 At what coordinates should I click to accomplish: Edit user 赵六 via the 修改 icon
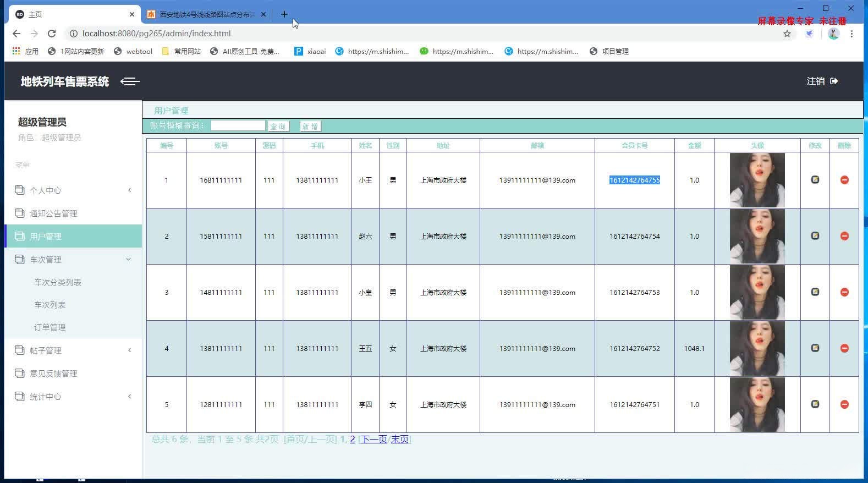point(815,236)
